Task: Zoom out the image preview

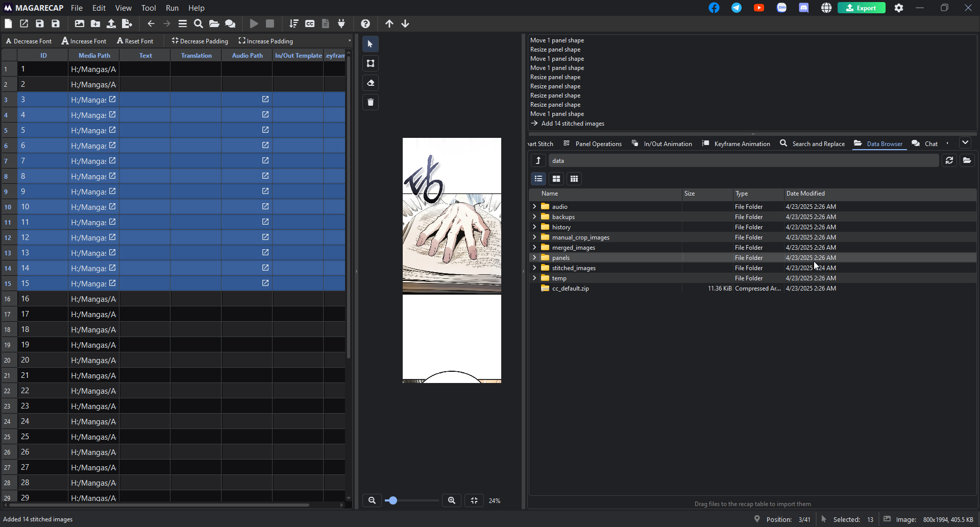Action: pyautogui.click(x=372, y=500)
